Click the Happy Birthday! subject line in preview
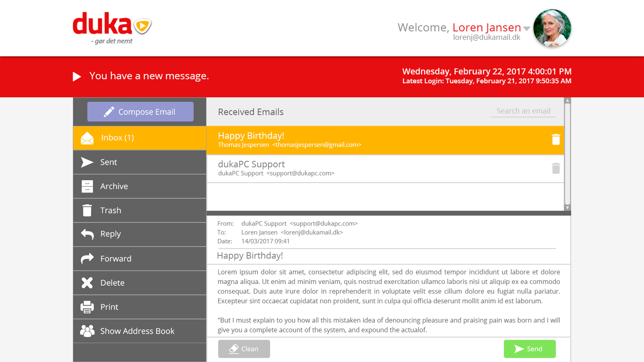 (x=250, y=256)
